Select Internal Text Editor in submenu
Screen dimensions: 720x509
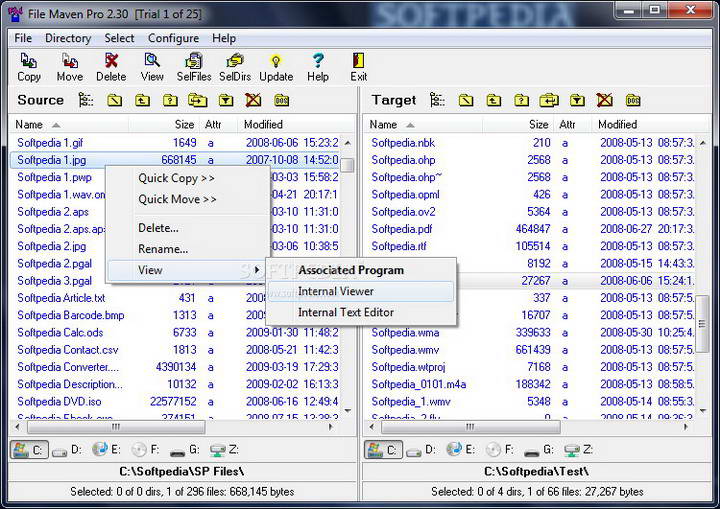(x=361, y=312)
